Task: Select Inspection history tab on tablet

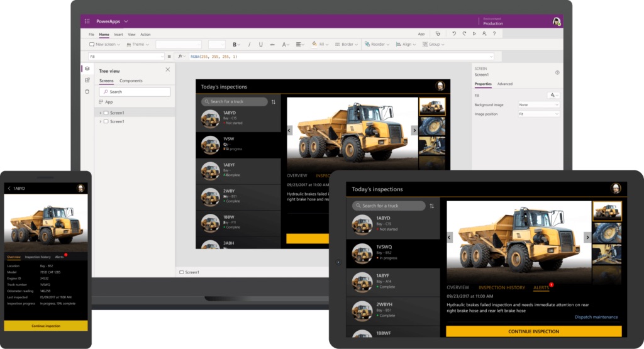Action: (x=502, y=288)
